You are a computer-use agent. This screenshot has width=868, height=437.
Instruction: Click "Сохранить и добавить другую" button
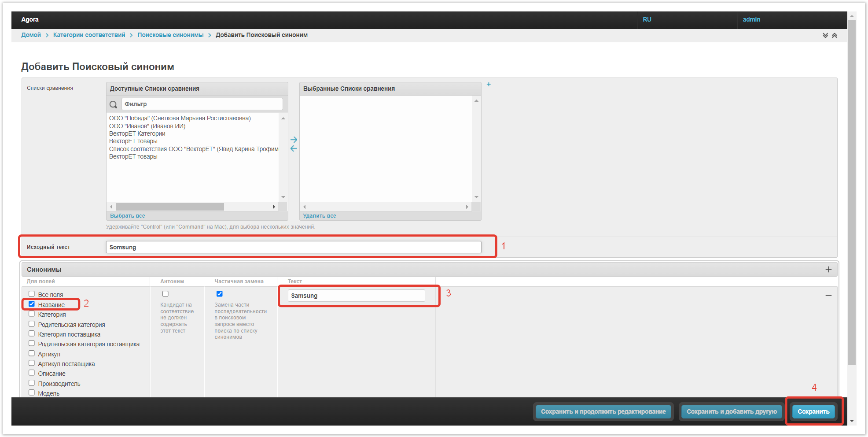point(731,411)
